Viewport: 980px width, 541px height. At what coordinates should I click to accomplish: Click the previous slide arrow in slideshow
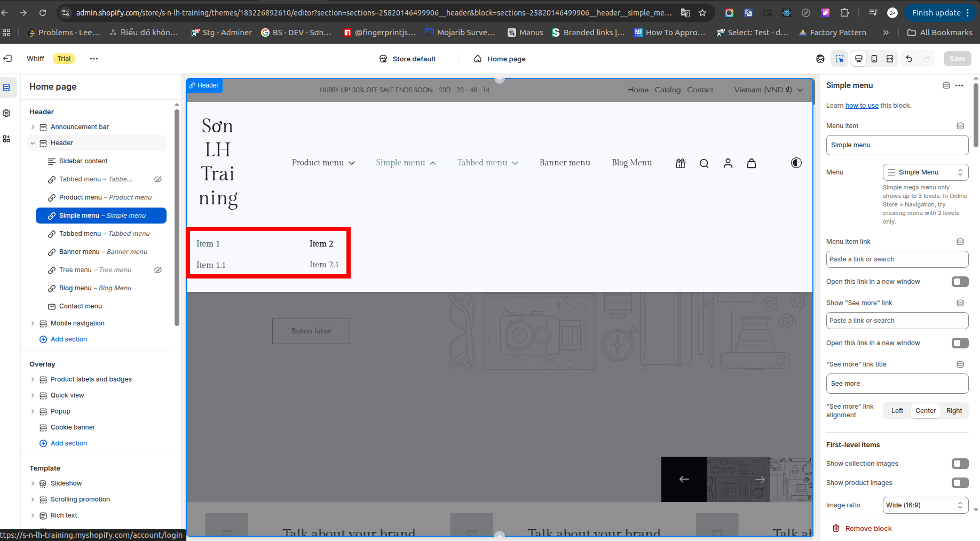pyautogui.click(x=684, y=479)
